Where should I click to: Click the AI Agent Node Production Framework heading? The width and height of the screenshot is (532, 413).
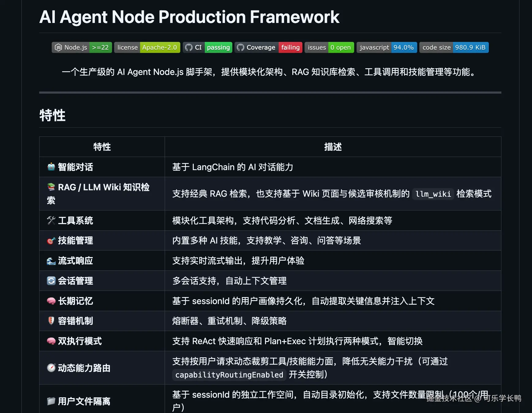pyautogui.click(x=189, y=17)
